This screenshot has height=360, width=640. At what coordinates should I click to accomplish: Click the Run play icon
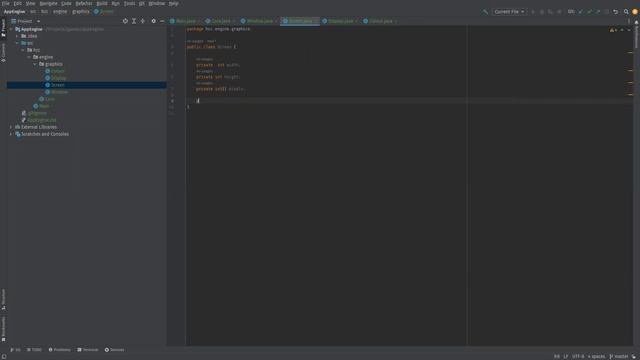point(533,12)
